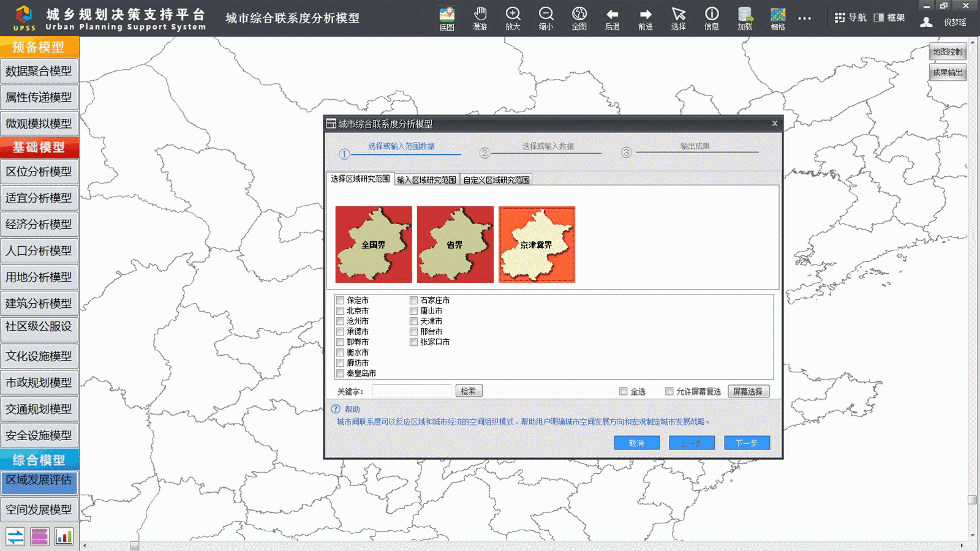The image size is (980, 551).
Task: Enable 允许屏幕复选 checkbox
Action: (x=669, y=391)
